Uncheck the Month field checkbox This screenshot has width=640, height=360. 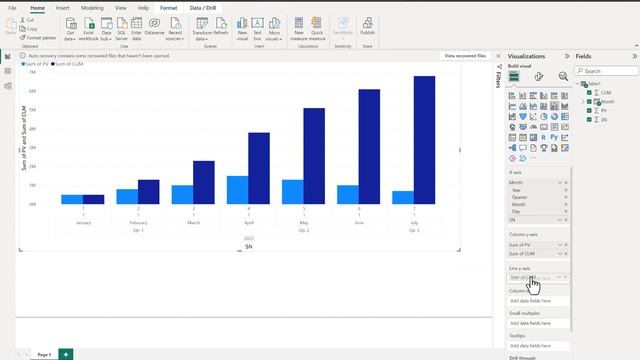pyautogui.click(x=589, y=102)
